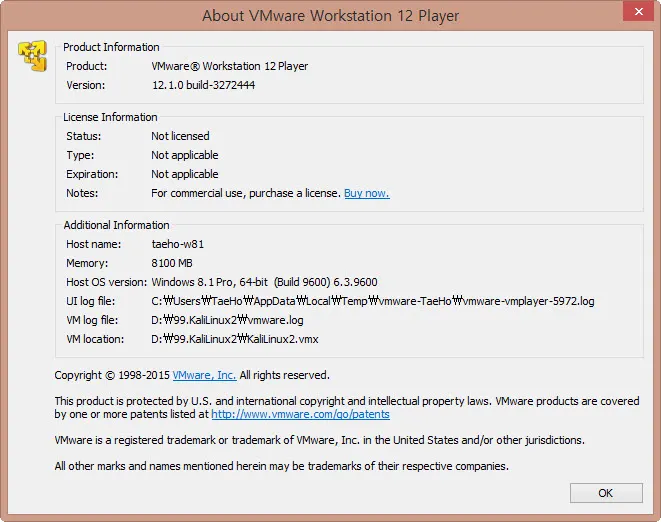
Task: Click the dialog title About VMware Workstation 12 Player
Action: click(x=330, y=16)
